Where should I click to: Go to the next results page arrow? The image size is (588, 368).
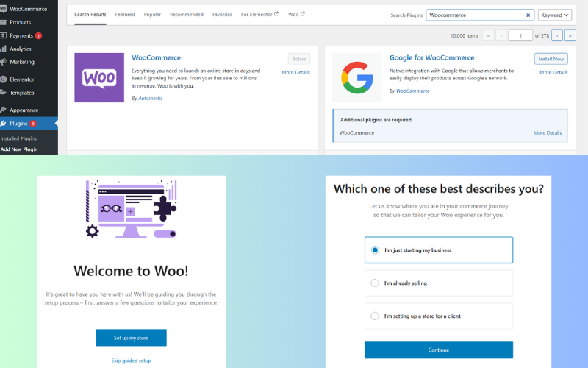557,35
